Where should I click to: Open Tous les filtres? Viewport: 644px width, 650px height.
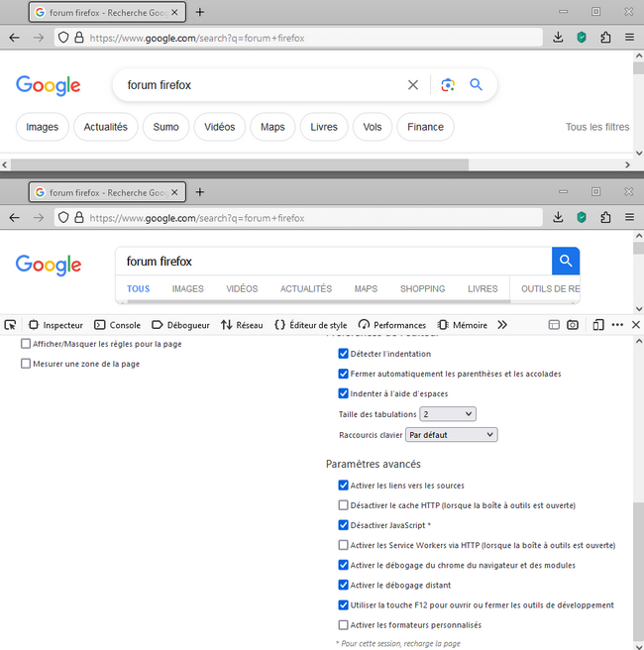597,127
